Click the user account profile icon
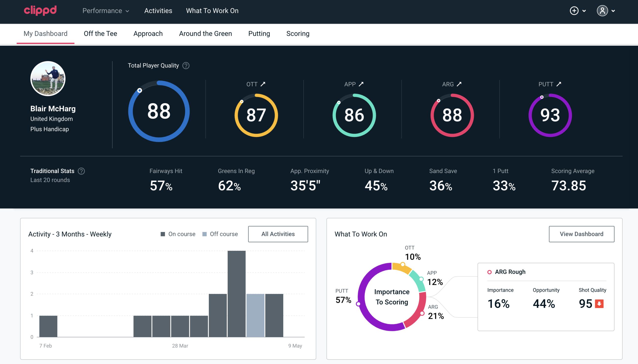 [x=603, y=11]
